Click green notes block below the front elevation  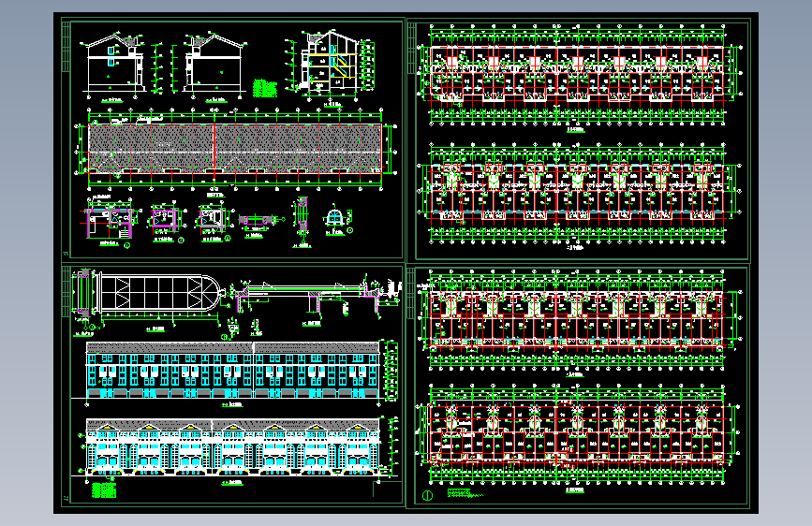(x=104, y=490)
